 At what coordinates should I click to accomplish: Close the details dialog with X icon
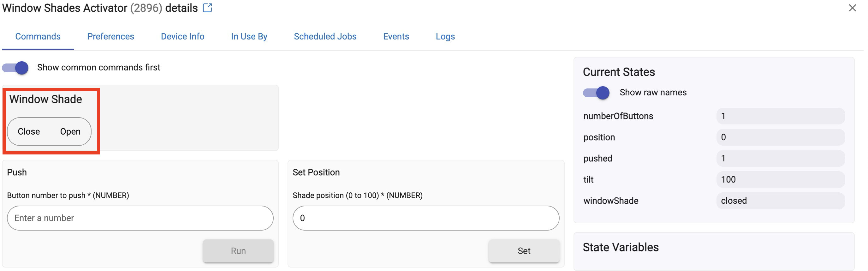click(852, 8)
